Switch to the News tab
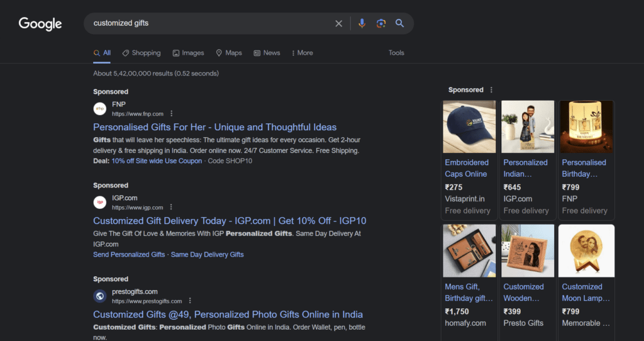 tap(267, 53)
